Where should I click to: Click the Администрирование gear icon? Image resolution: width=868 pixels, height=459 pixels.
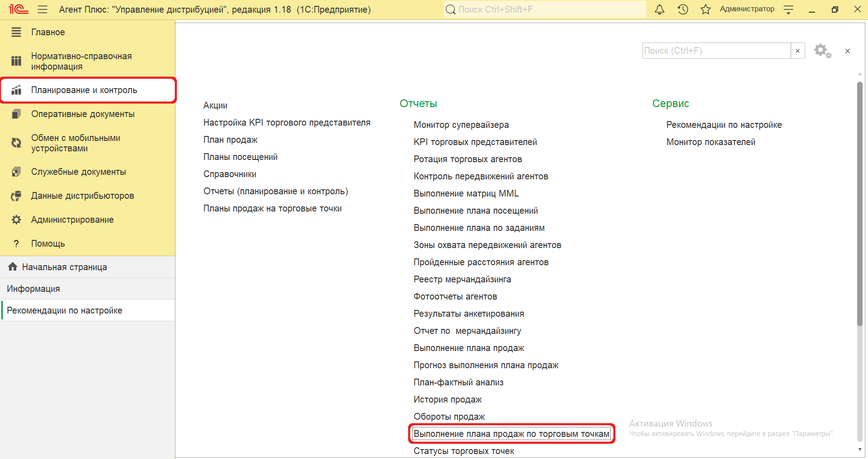coord(16,220)
